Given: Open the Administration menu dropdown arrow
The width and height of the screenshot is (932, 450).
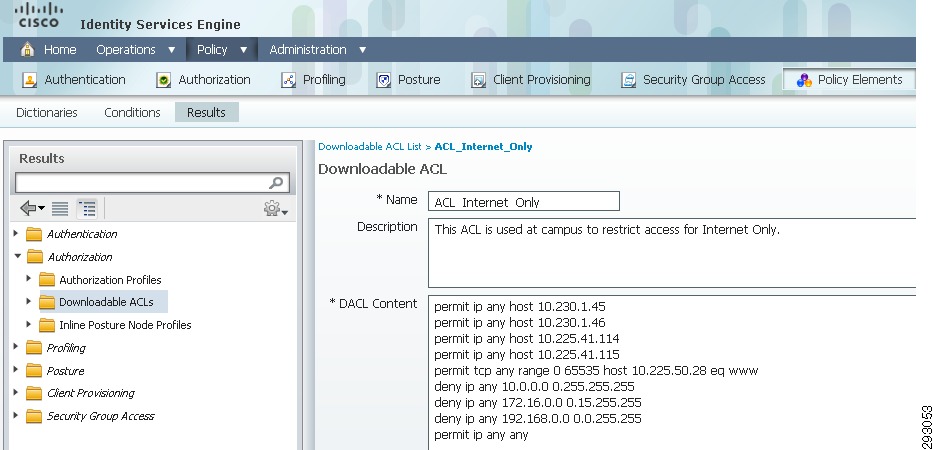Looking at the screenshot, I should [x=363, y=50].
